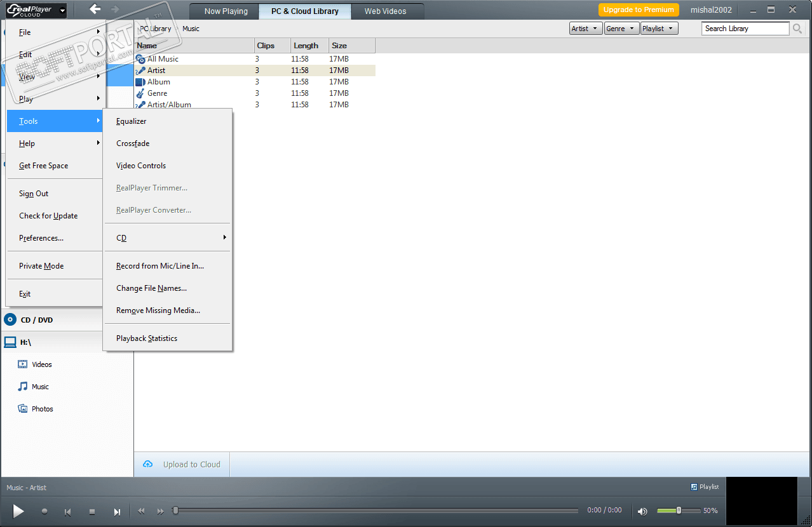Skip to the next track
Image resolution: width=812 pixels, height=527 pixels.
click(x=117, y=512)
